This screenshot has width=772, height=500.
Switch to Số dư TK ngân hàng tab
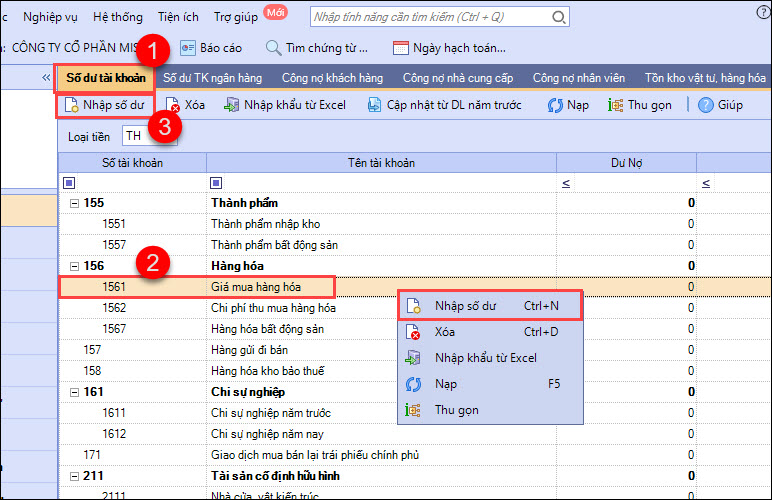[x=211, y=77]
